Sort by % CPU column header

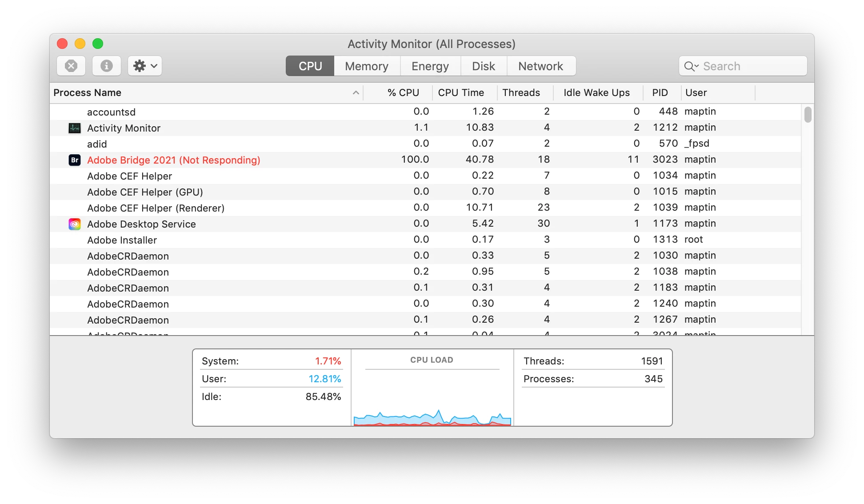[x=403, y=92]
